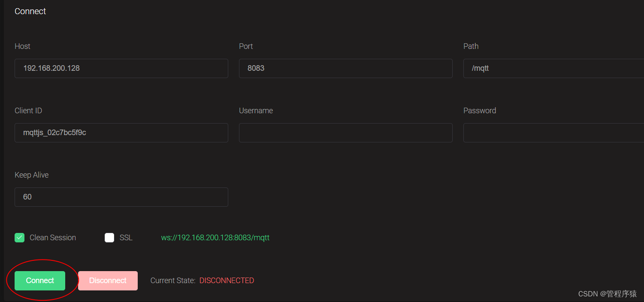Edit the Keep Alive field value 60
Viewport: 644px width, 302px height.
[121, 197]
